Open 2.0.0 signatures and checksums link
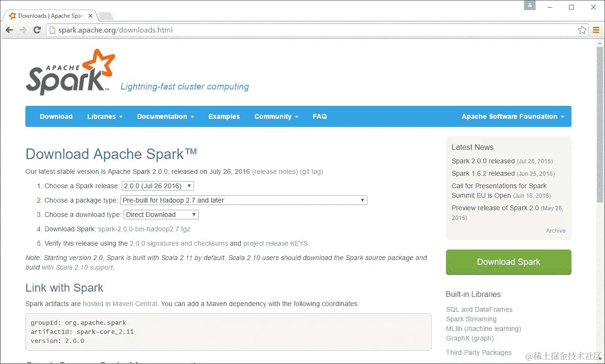The image size is (605, 364). (x=179, y=243)
